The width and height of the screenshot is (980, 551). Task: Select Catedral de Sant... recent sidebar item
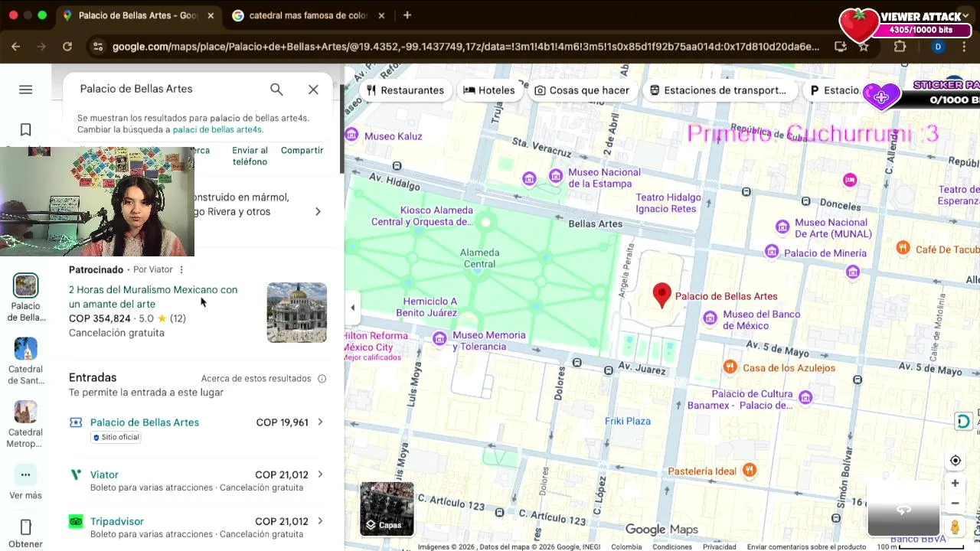(x=25, y=361)
